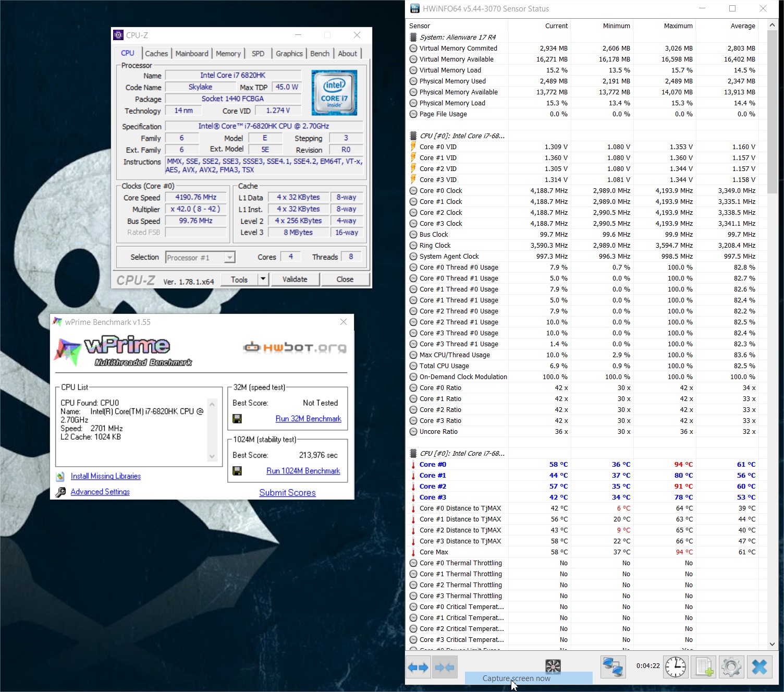Click the Install Missing Libraries link
This screenshot has width=784, height=692.
[x=106, y=476]
